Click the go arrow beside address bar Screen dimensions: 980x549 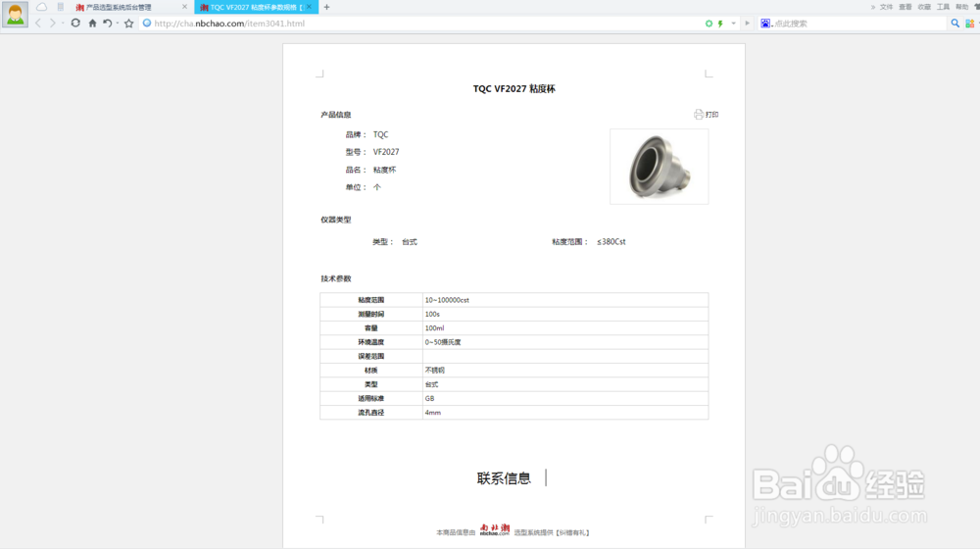tap(747, 24)
